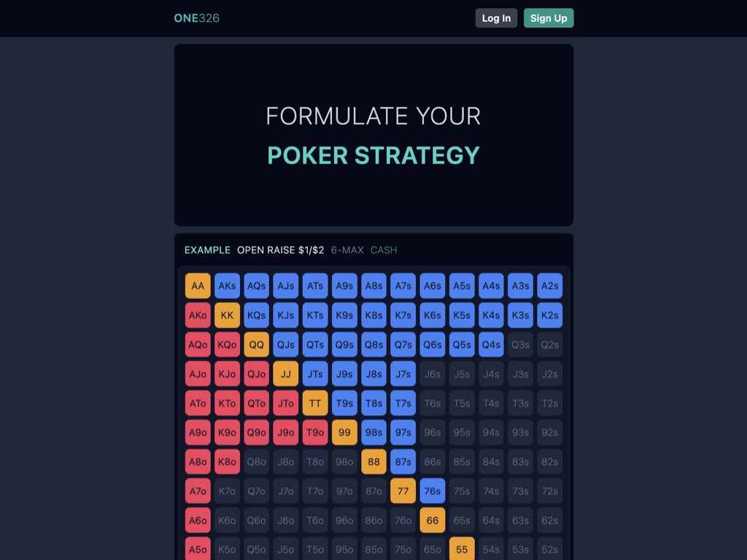Click the EXAMPLE label
The image size is (747, 560).
coord(207,250)
